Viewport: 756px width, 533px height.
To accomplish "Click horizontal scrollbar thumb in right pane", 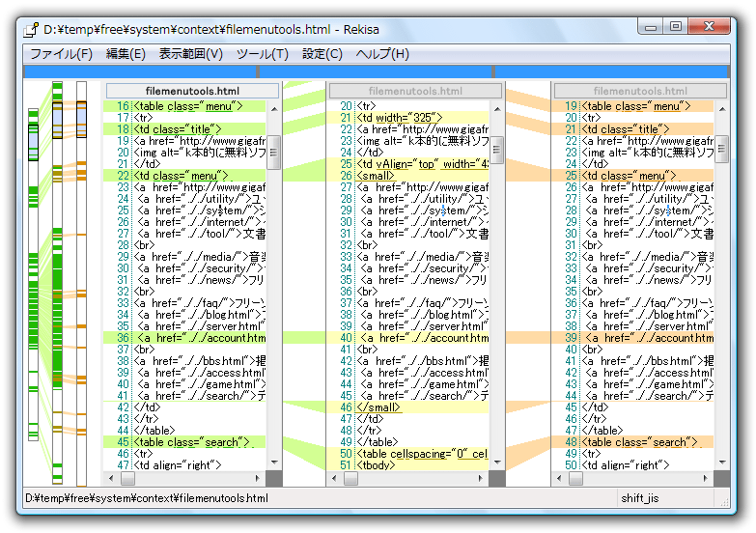I will pos(575,479).
